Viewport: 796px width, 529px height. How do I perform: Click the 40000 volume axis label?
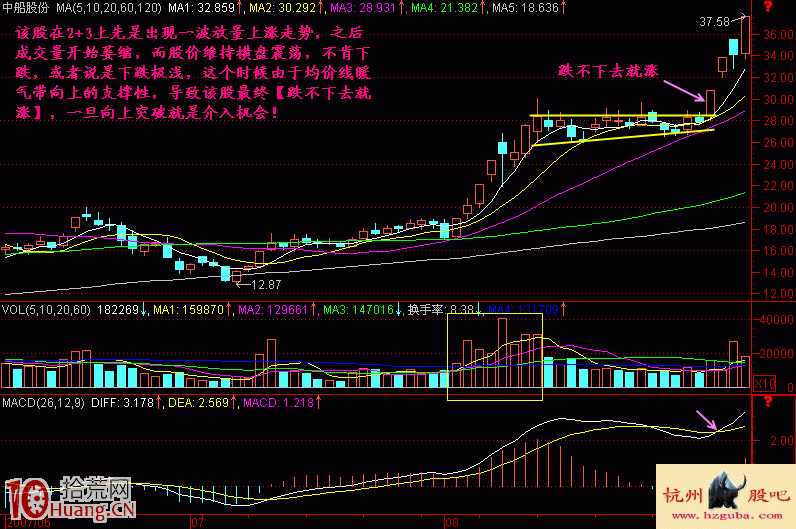pyautogui.click(x=777, y=320)
